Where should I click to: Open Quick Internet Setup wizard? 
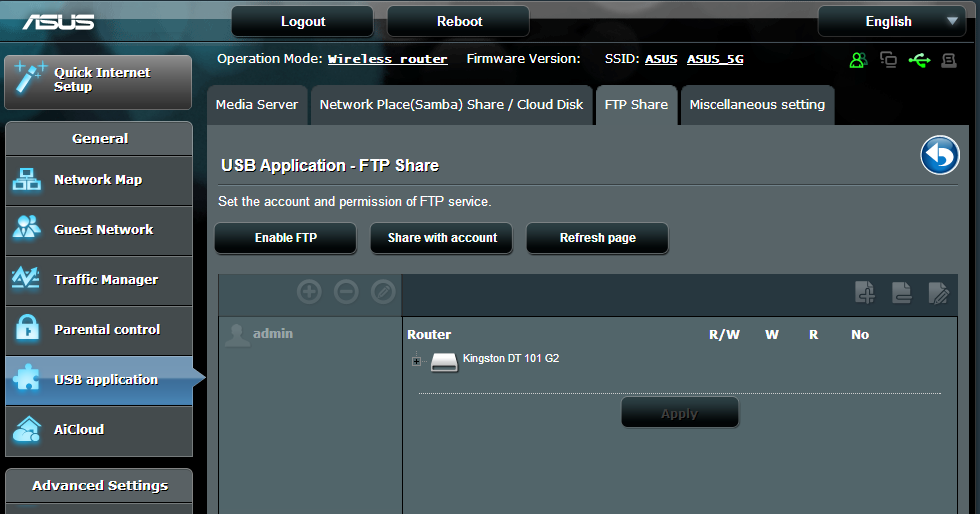coord(98,82)
